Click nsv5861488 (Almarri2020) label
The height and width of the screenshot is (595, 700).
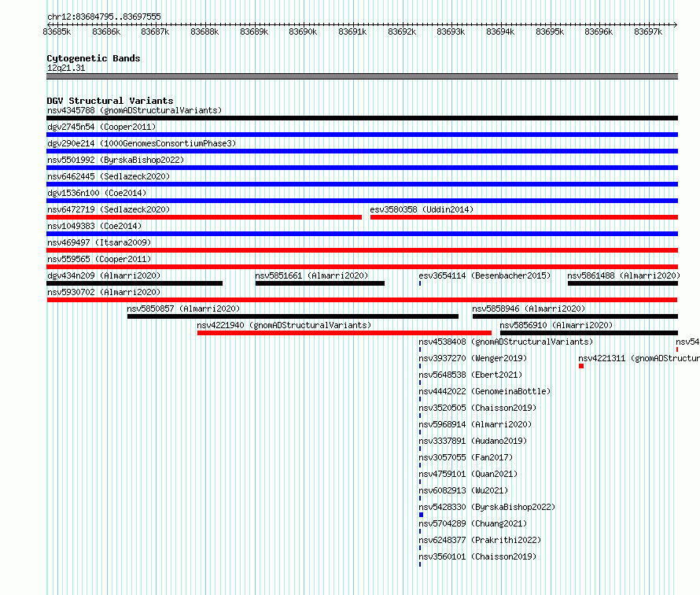(x=624, y=275)
